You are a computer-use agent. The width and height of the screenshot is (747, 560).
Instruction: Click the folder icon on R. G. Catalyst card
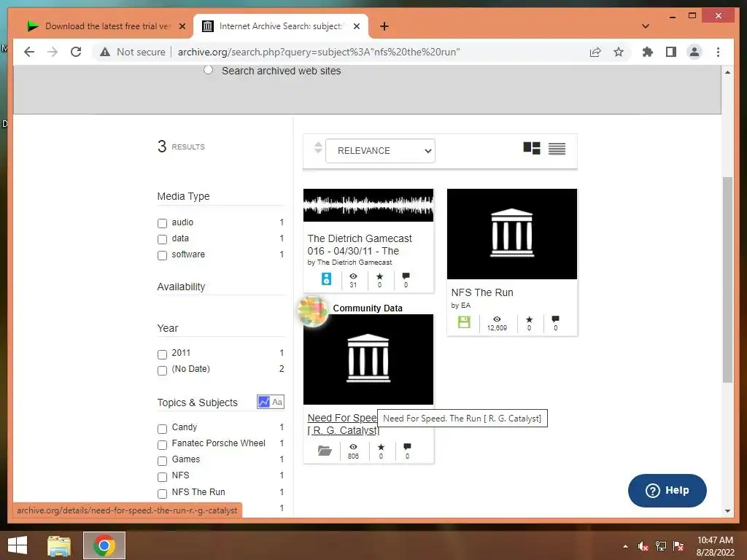(x=325, y=450)
